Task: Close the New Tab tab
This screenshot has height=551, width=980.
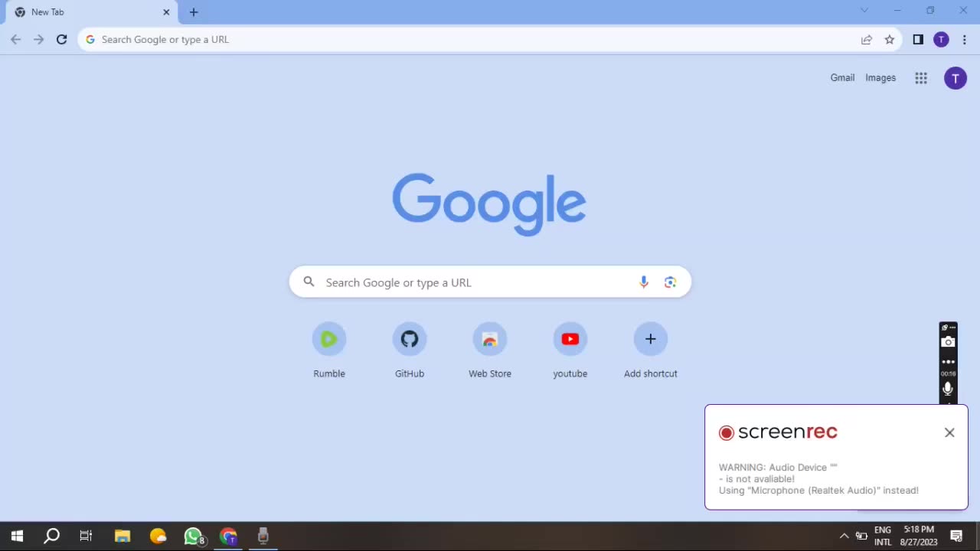Action: coord(166,12)
